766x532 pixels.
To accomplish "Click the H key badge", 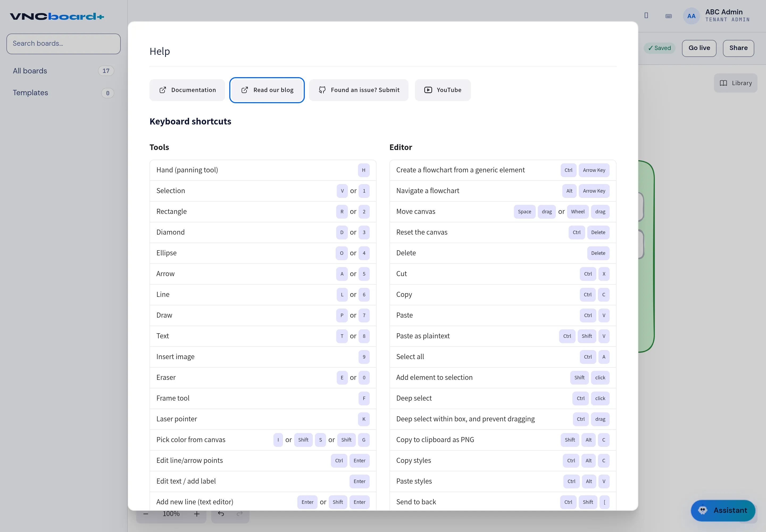I will point(364,170).
